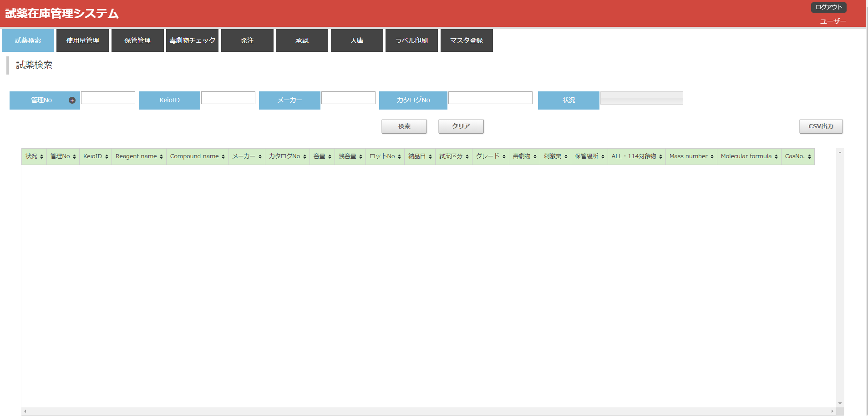
Task: Sort by Mass number column
Action: tap(691, 156)
